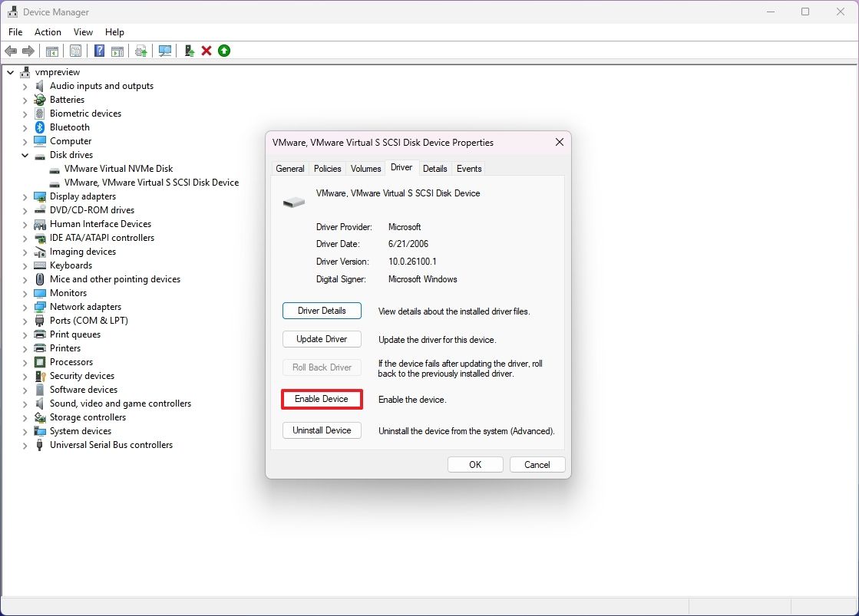Open properties using the Properties toolbar icon

click(75, 51)
